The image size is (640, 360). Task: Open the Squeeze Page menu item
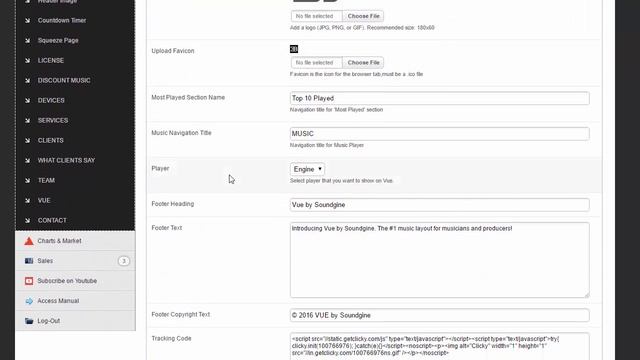click(58, 40)
